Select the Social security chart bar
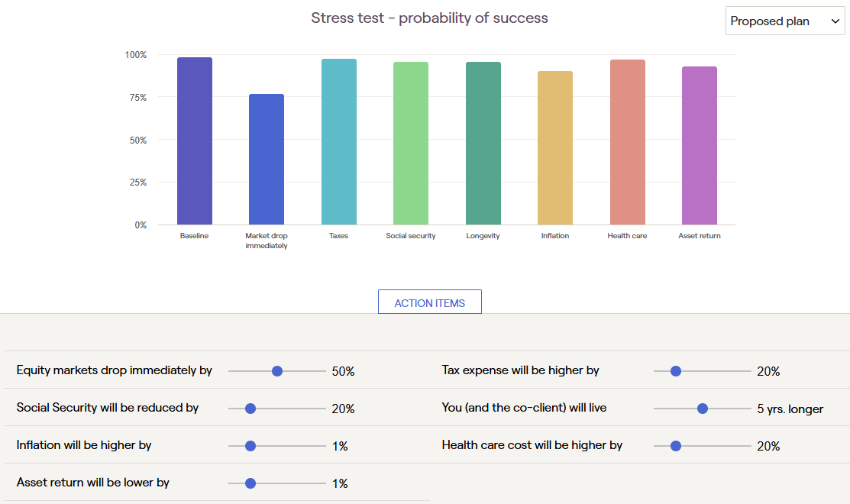Viewport: 850px width, 504px height. (411, 144)
